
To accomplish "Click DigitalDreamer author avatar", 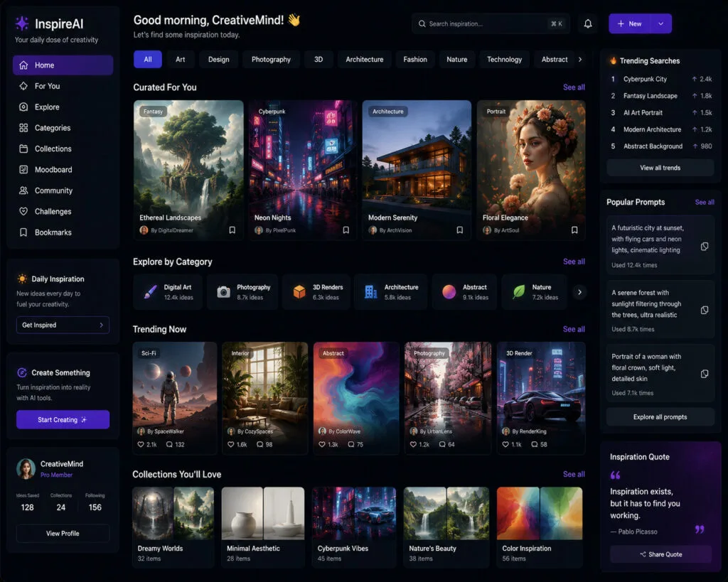I will (144, 230).
